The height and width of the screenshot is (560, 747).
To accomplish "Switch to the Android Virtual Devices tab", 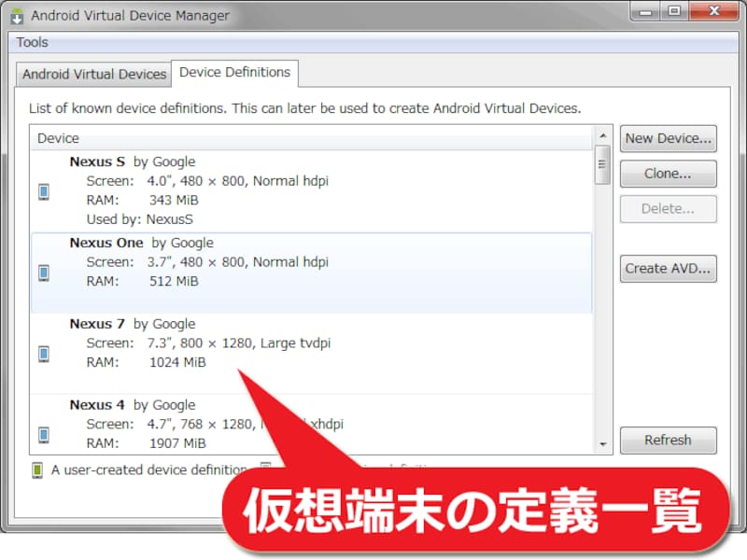I will coord(94,74).
